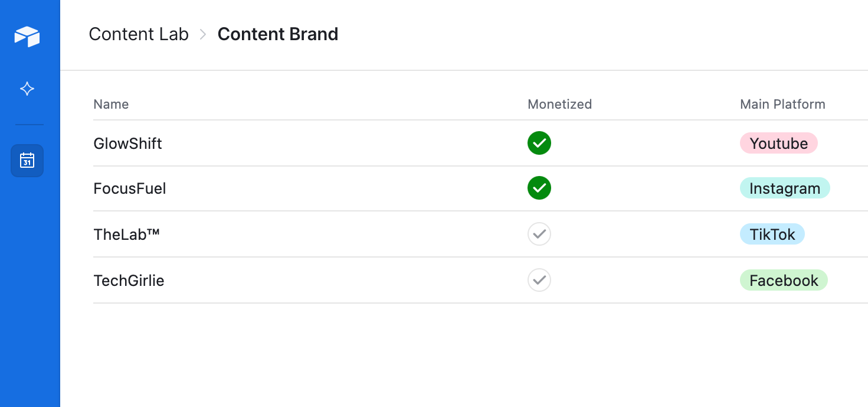Viewport: 868px width, 407px height.
Task: Open the Youtube platform tag
Action: 779,143
